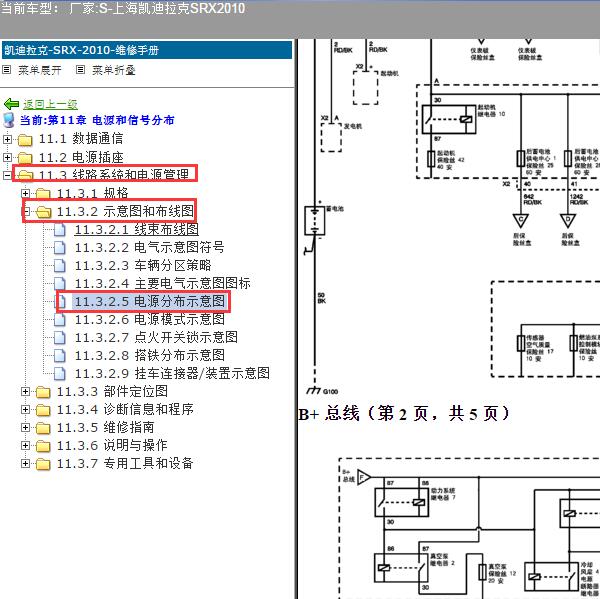Click the list icon beside 菜单折叠
This screenshot has height=599, width=600.
80,70
